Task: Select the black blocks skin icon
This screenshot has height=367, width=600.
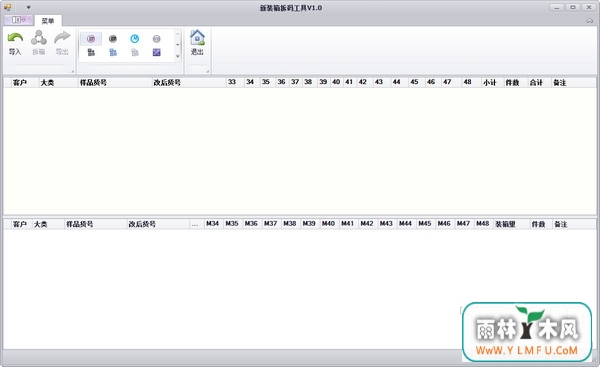Action: point(91,52)
